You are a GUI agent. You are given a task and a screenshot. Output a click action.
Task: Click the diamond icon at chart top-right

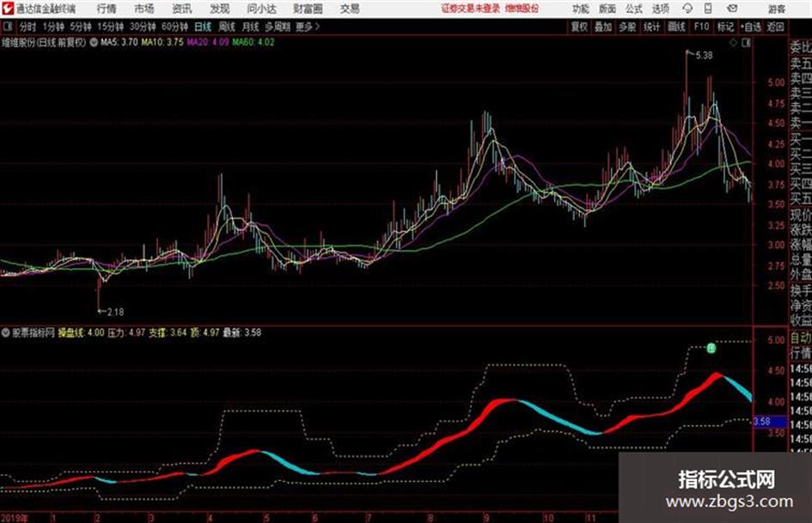(x=733, y=43)
